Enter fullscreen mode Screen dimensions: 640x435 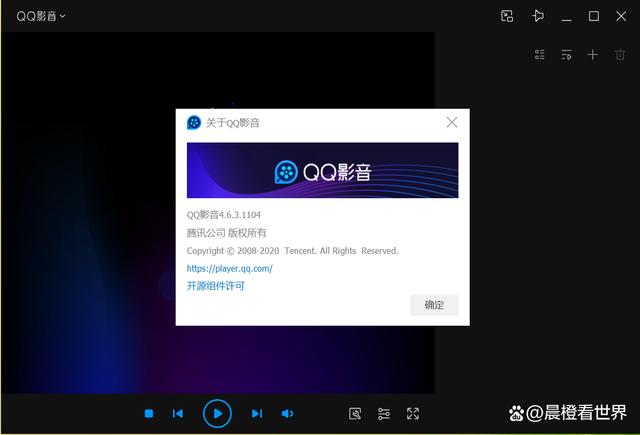413,414
